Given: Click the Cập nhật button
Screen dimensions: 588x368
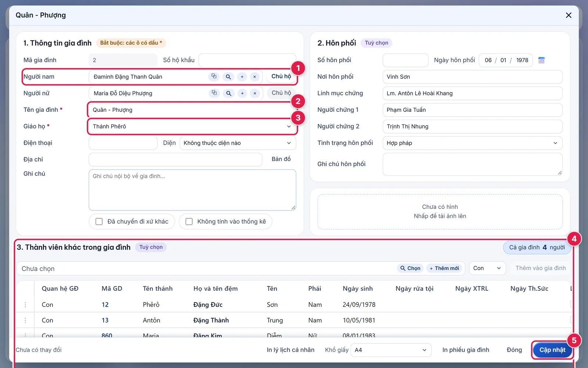Looking at the screenshot, I should (552, 350).
